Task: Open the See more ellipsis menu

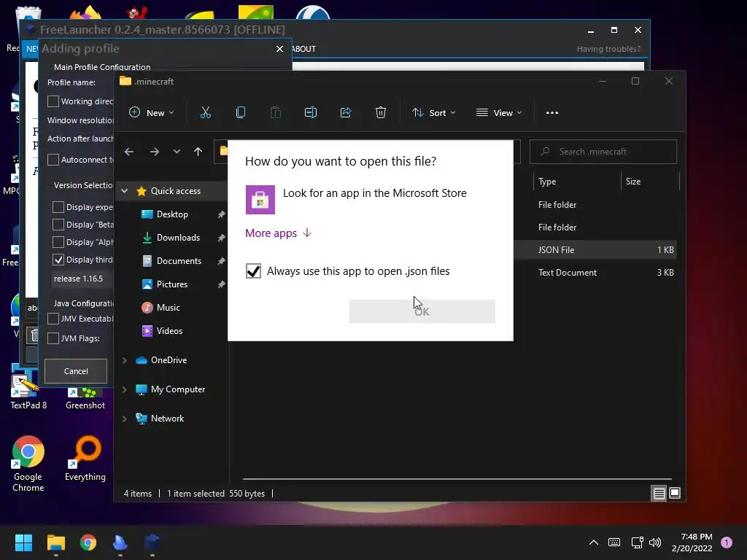Action: (552, 113)
